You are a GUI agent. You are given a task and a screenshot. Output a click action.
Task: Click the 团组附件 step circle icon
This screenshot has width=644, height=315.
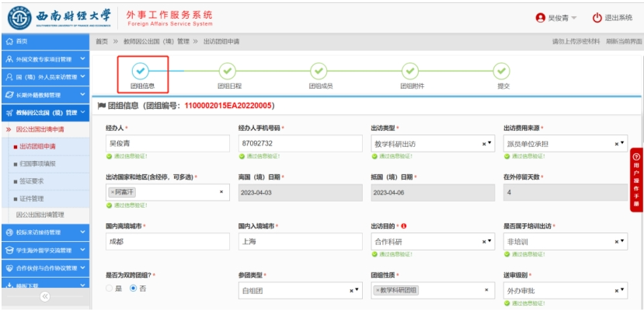coord(410,70)
